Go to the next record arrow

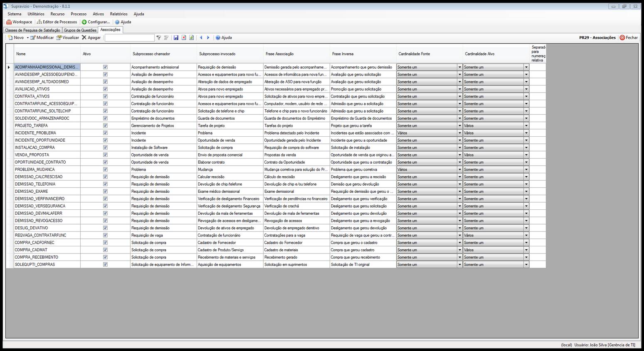tap(208, 37)
